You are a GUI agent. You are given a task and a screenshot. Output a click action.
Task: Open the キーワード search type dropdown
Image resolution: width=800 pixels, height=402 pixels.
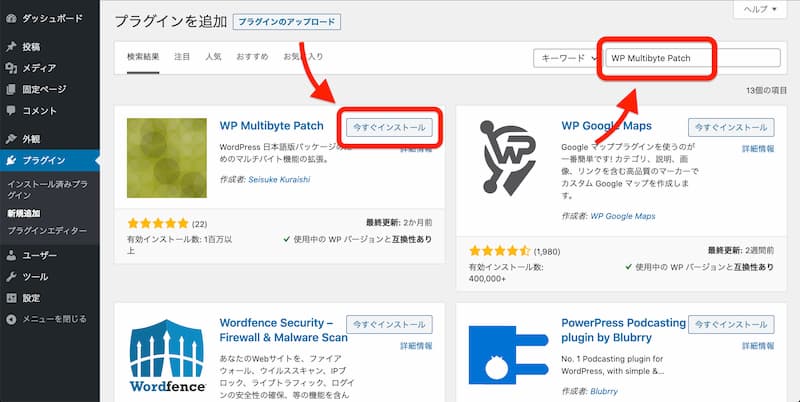566,58
